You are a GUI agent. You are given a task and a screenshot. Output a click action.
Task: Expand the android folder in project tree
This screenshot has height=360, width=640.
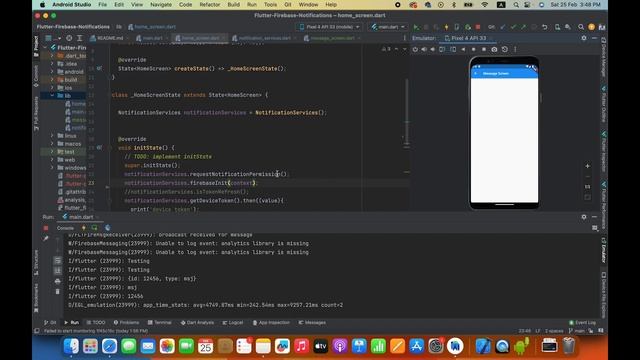(x=52, y=72)
